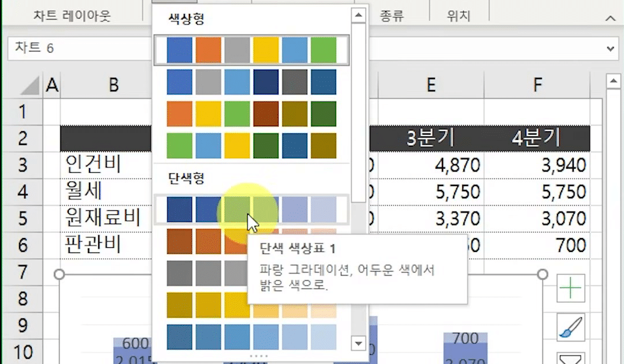
Task: Open the Chart Filters funnel button
Action: click(x=571, y=358)
